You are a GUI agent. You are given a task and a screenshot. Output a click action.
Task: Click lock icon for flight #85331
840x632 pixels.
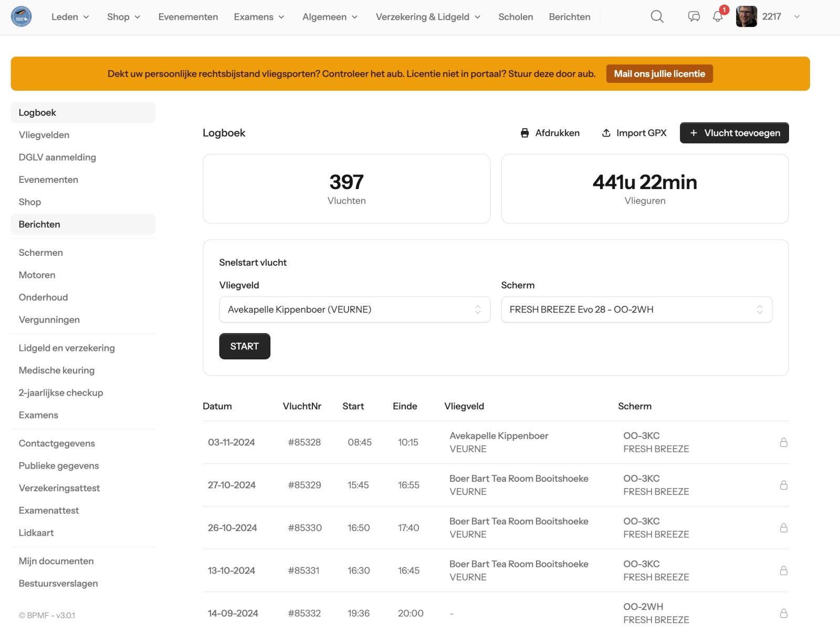(x=783, y=571)
